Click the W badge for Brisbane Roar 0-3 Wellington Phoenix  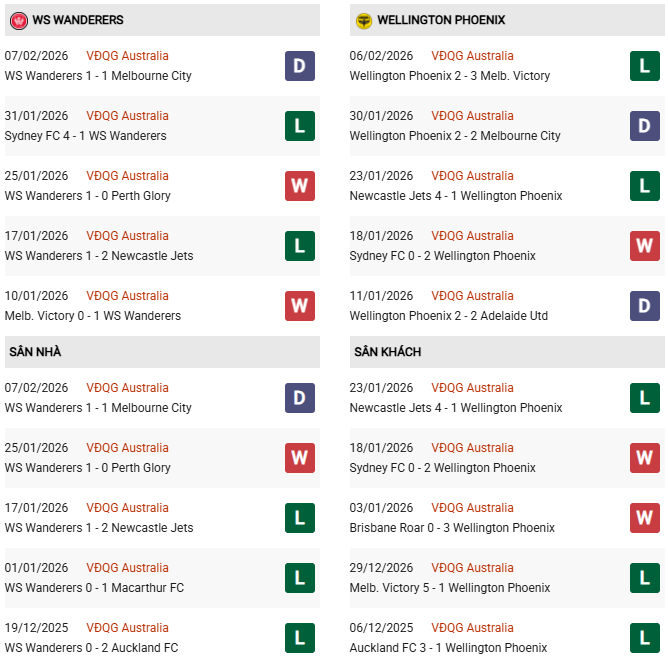pos(645,518)
